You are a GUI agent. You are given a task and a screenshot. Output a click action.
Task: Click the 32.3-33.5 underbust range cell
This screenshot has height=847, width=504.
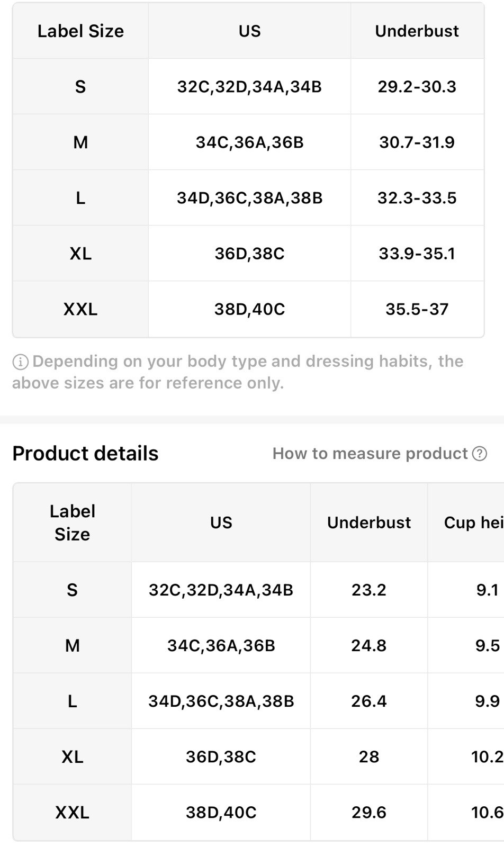click(x=417, y=198)
